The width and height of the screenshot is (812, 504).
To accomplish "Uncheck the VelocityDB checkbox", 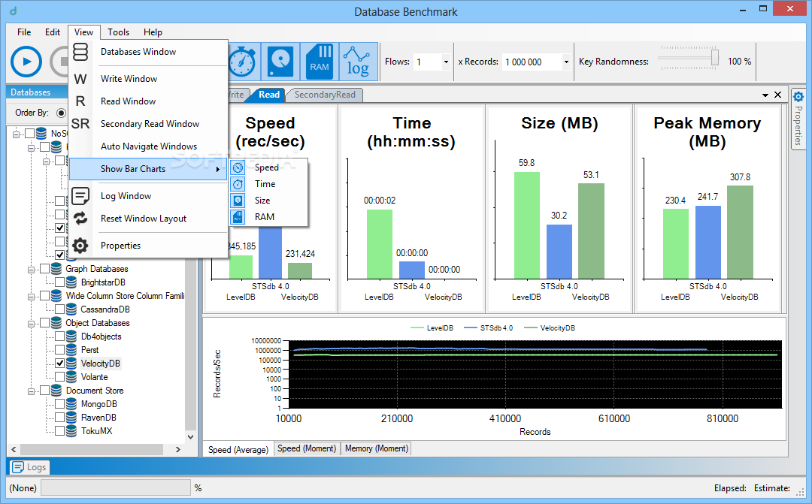I will click(59, 364).
